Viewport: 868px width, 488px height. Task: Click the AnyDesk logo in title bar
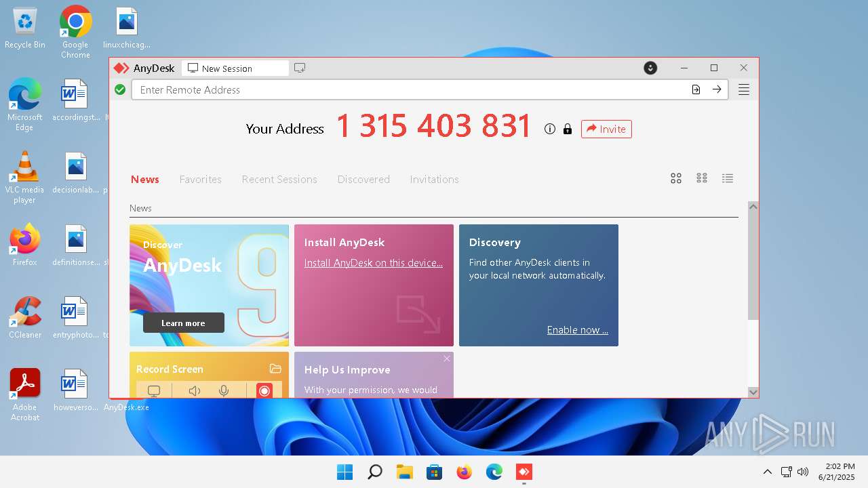click(x=121, y=68)
